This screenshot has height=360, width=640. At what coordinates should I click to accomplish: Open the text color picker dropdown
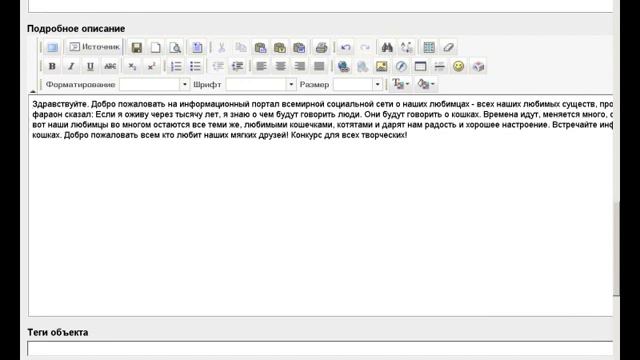click(x=401, y=84)
